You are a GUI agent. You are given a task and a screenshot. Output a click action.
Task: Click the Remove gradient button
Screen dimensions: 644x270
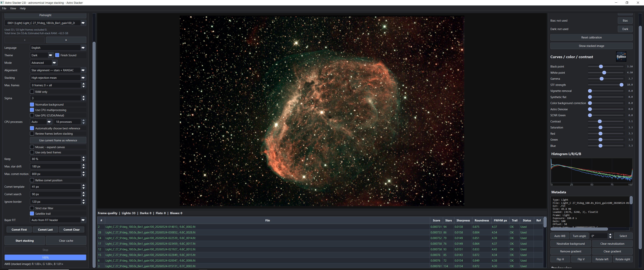pos(570,251)
